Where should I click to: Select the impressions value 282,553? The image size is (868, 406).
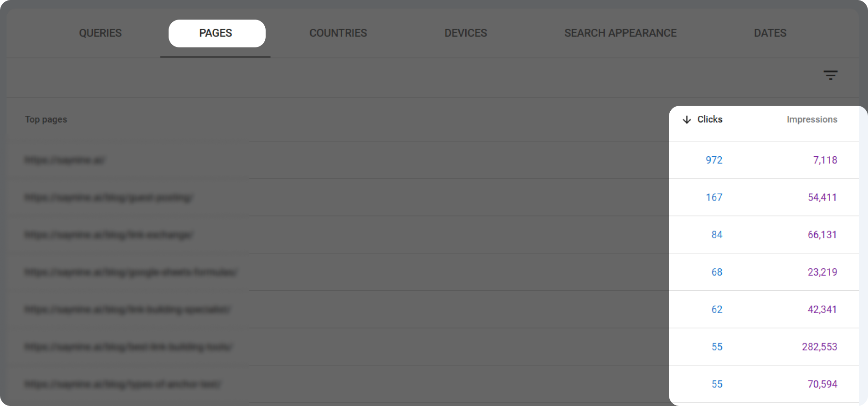(x=820, y=347)
